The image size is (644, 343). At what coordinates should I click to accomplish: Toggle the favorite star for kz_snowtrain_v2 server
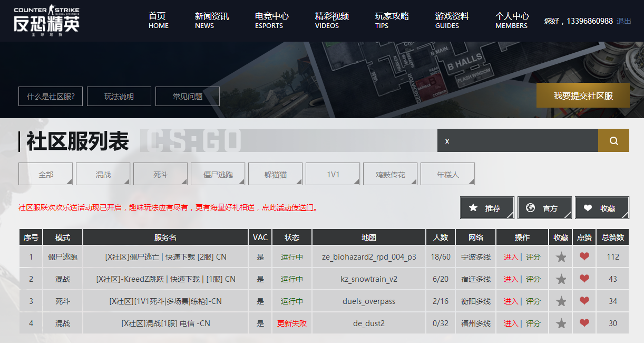[561, 279]
